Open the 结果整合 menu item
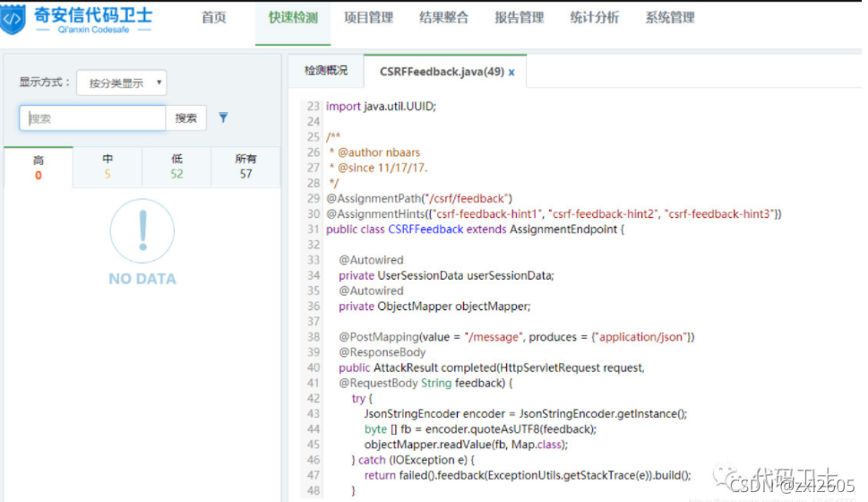The image size is (868, 502). pos(444,18)
